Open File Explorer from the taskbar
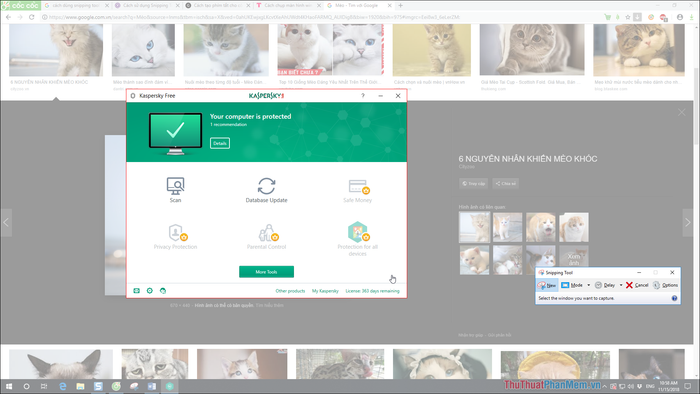Viewport: 700px width, 394px height. click(80, 386)
